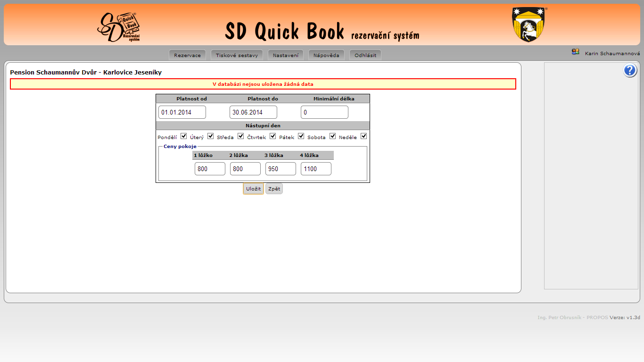The height and width of the screenshot is (362, 644).
Task: Click the Nástupní den header label
Action: pos(263,126)
